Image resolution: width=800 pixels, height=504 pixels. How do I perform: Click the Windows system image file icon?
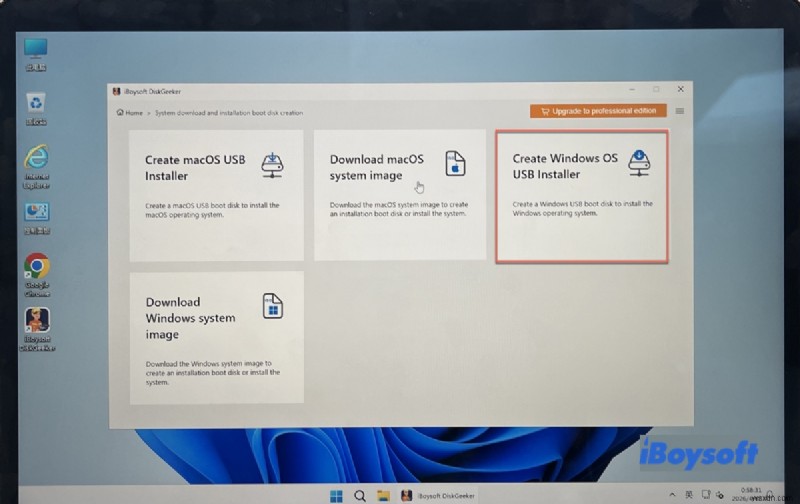click(x=272, y=306)
